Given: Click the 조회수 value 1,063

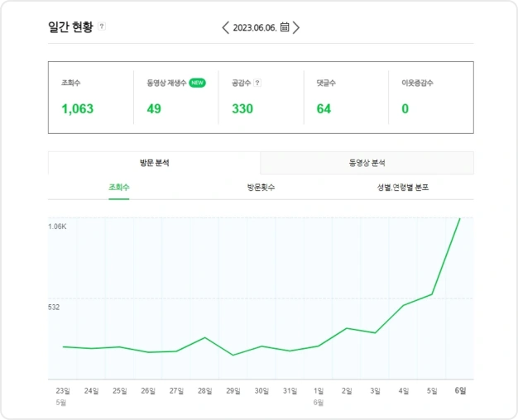Looking at the screenshot, I should tap(78, 109).
